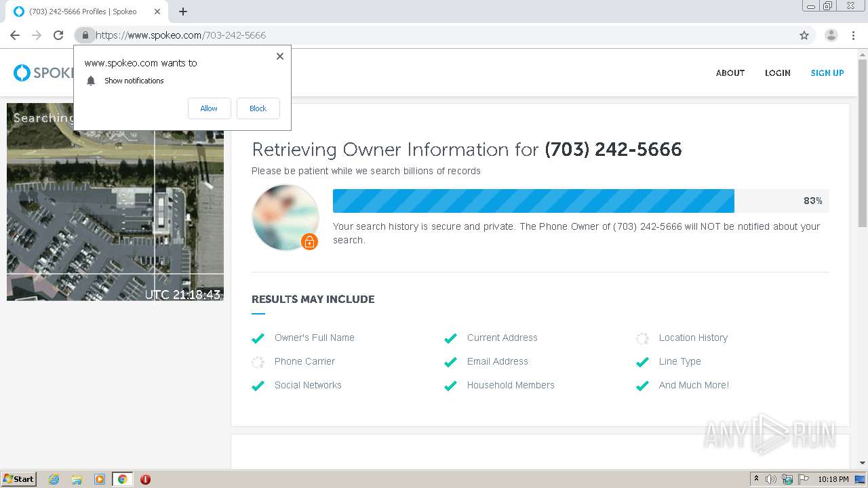Click the 'Social Networks' text
Screen dimensions: 868x488
coord(308,385)
